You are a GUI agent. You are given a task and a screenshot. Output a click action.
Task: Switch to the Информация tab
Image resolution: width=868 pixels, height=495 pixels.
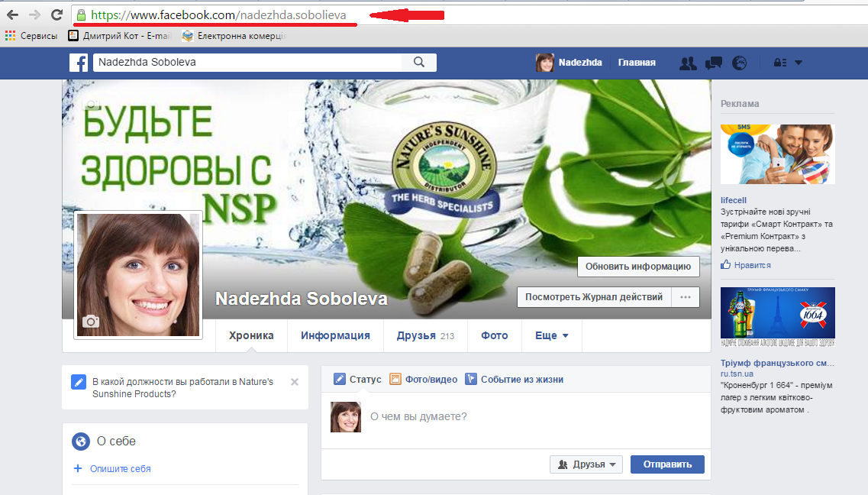pyautogui.click(x=335, y=335)
